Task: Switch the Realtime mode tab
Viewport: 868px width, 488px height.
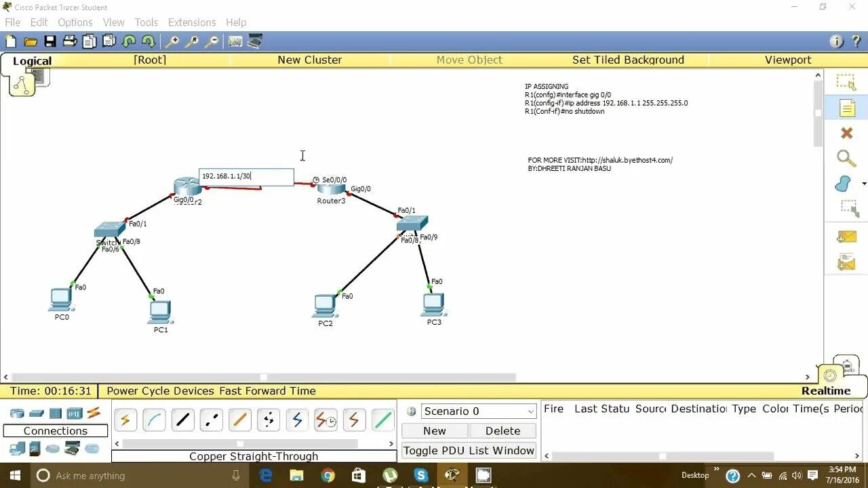Action: [x=826, y=391]
